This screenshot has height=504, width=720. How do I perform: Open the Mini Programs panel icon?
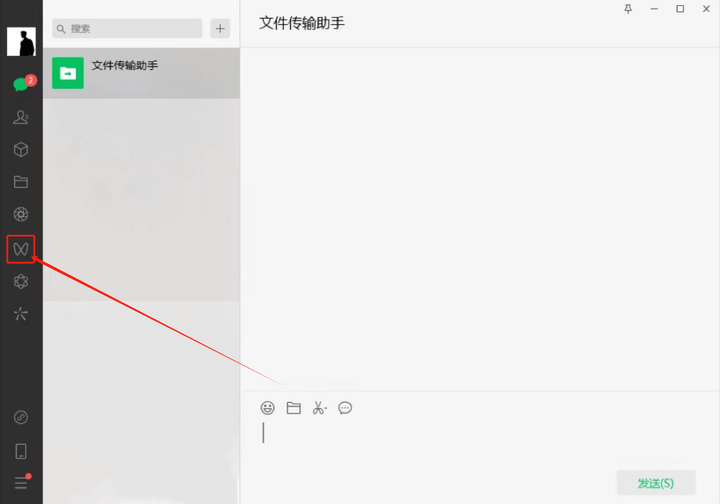(21, 417)
